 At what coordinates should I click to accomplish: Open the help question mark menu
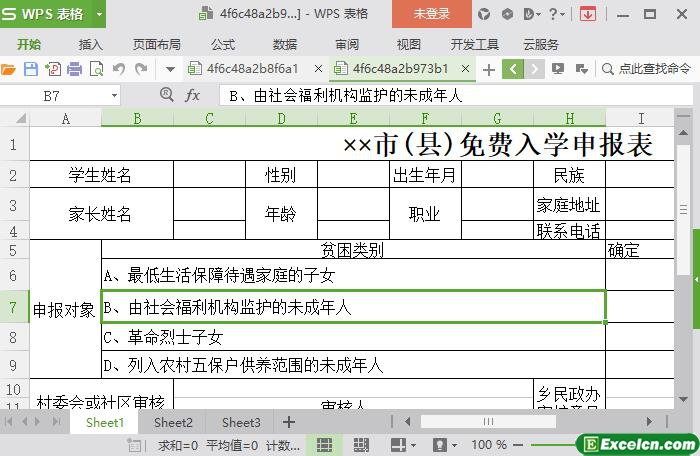click(556, 14)
